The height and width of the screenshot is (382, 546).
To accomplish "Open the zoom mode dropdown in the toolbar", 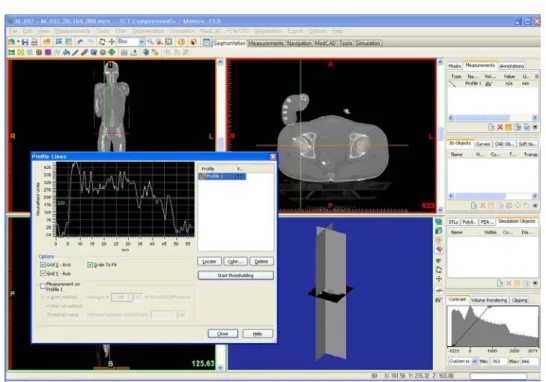I will coord(141,42).
